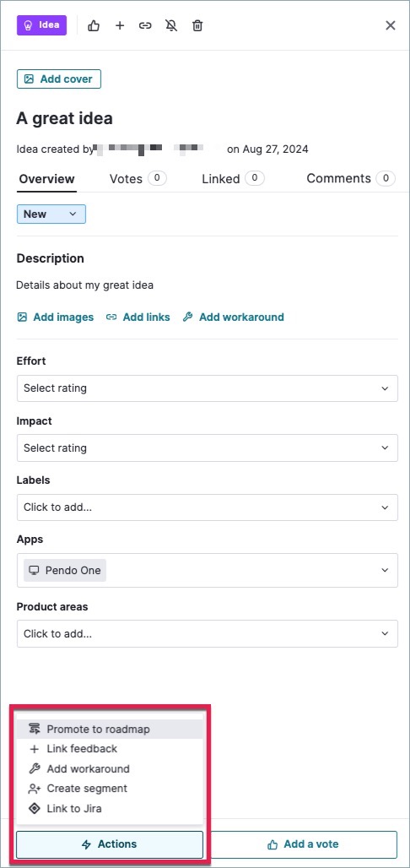Click the Add a vote button
Screen dimensions: 410x868
[x=304, y=844]
